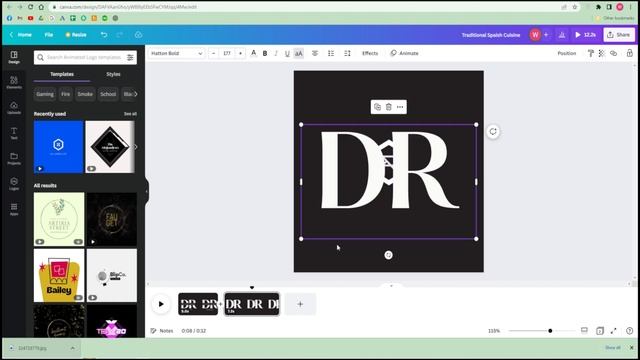Switch to the Styles tab
Image resolution: width=640 pixels, height=360 pixels.
click(x=113, y=74)
